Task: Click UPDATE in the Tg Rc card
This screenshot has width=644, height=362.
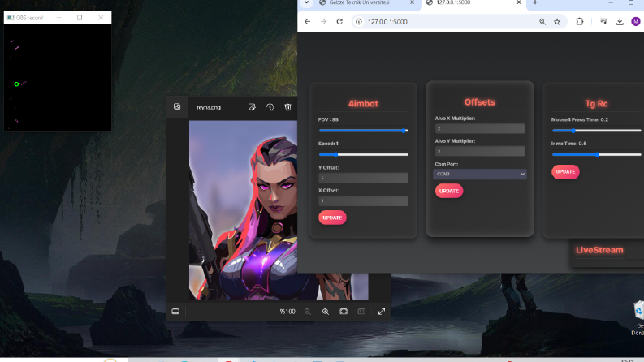Action: click(x=565, y=171)
